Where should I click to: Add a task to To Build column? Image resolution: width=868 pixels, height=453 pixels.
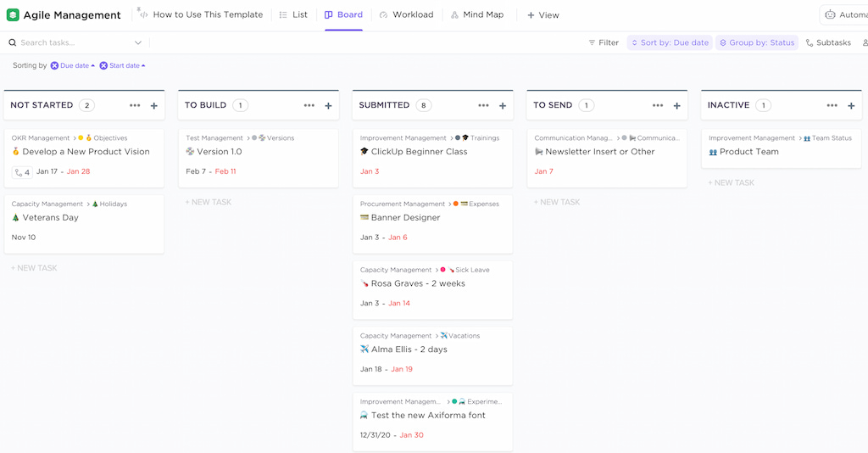pyautogui.click(x=328, y=105)
